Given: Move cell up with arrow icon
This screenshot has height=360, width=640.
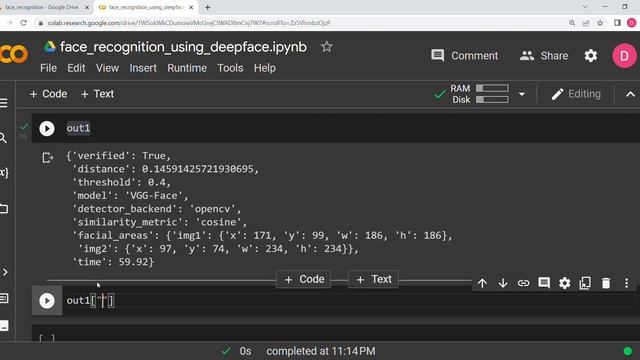Looking at the screenshot, I should click(x=482, y=283).
